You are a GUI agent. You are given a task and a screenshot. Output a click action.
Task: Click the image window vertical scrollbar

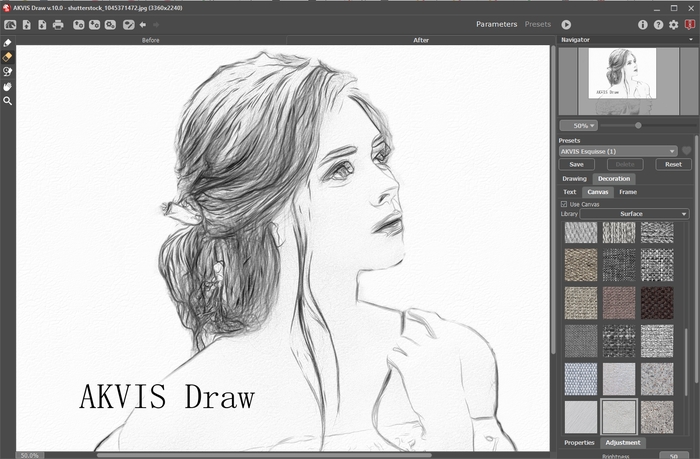553,199
